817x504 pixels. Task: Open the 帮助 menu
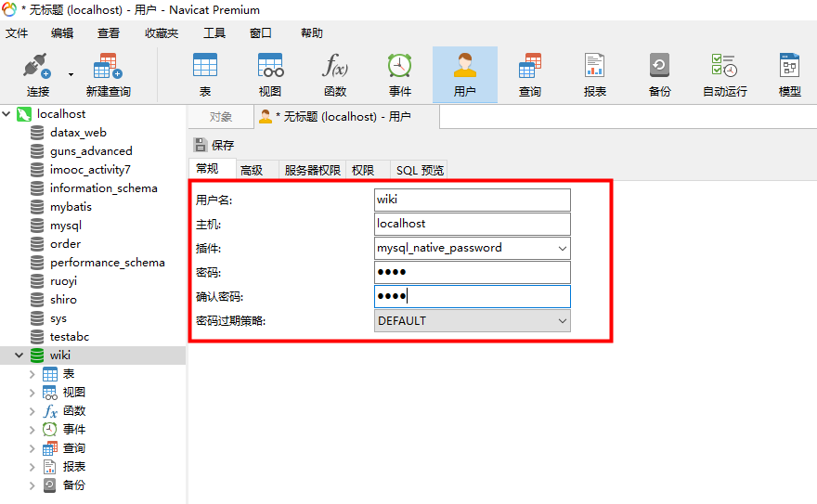coord(312,33)
